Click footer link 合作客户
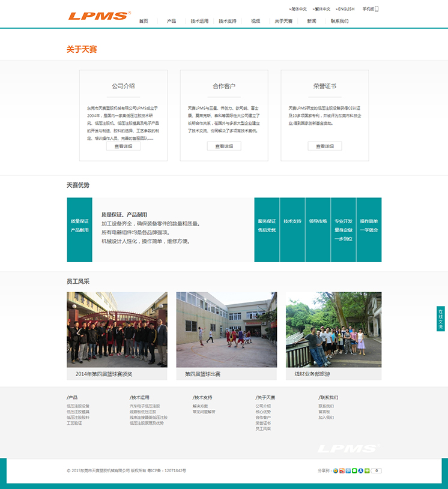 pyautogui.click(x=263, y=417)
